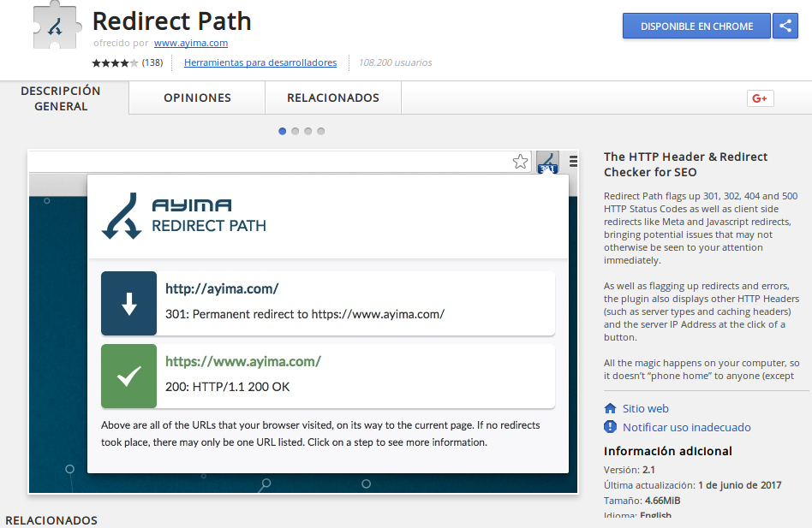812x528 pixels.
Task: Click the Tamaño: 4.66MiB text
Action: click(x=642, y=501)
